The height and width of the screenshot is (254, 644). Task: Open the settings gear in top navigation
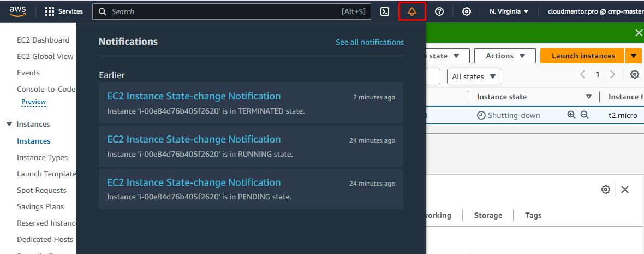pyautogui.click(x=467, y=11)
